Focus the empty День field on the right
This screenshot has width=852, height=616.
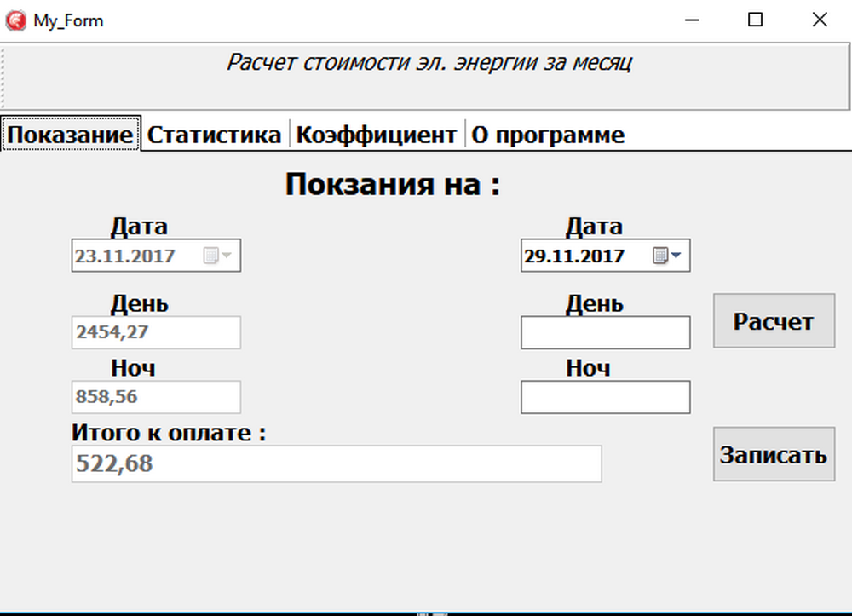[605, 332]
